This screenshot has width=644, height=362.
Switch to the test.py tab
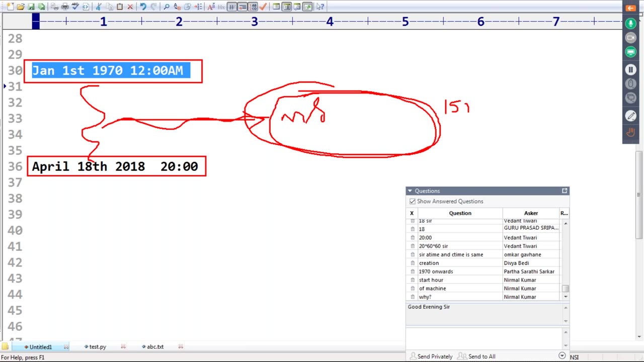(x=98, y=347)
